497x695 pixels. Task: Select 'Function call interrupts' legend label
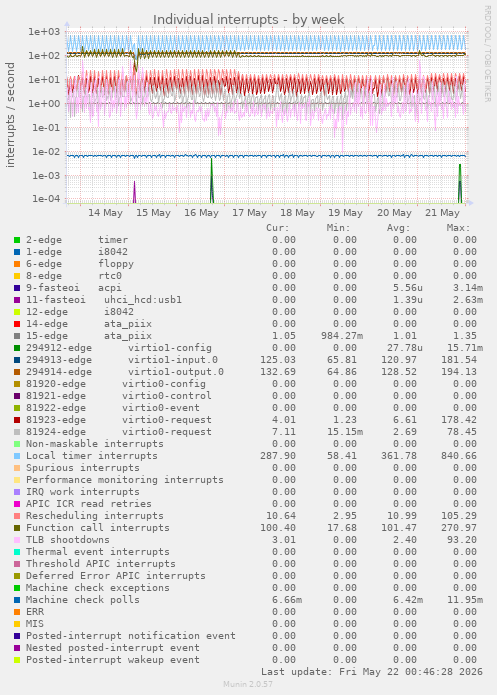[x=98, y=527]
